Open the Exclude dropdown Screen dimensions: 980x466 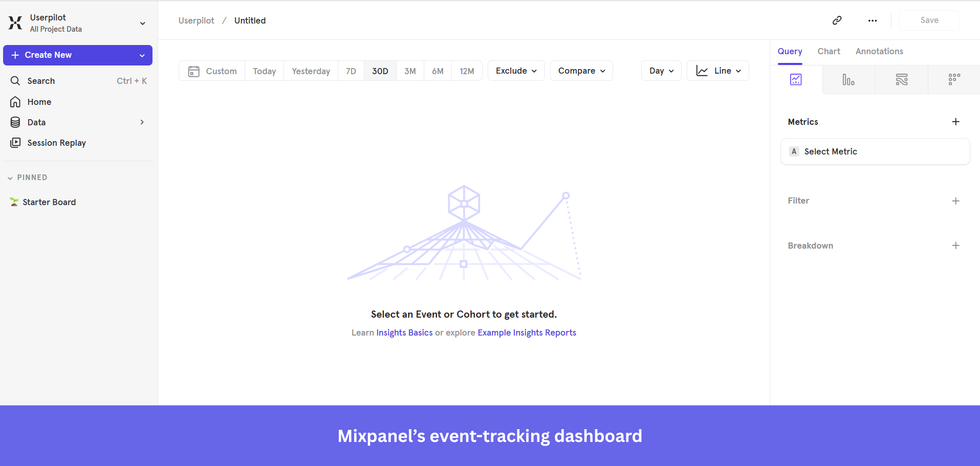point(516,71)
